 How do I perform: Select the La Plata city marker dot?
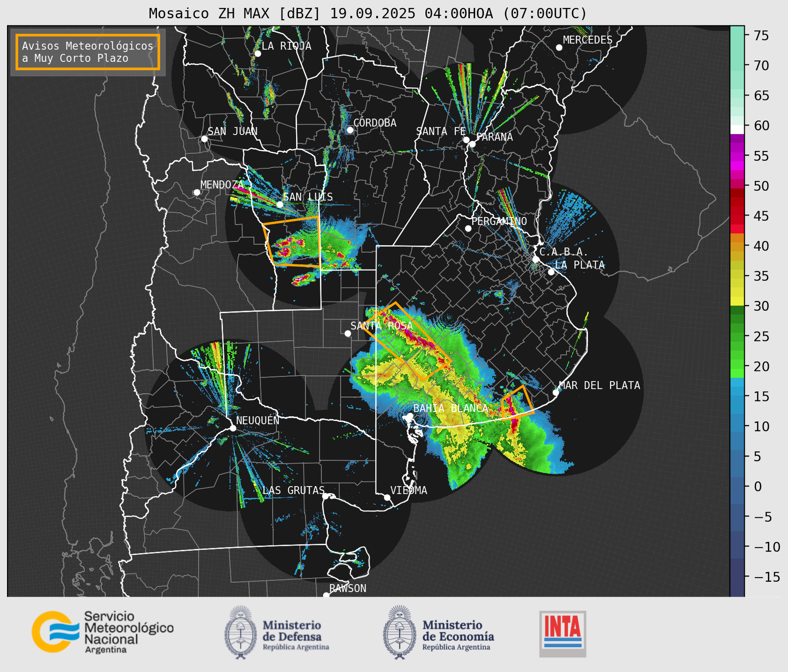[x=551, y=272]
